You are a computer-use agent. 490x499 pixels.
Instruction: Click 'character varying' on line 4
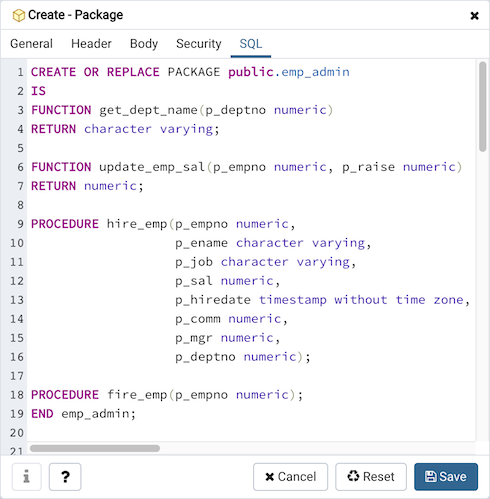tap(148, 129)
